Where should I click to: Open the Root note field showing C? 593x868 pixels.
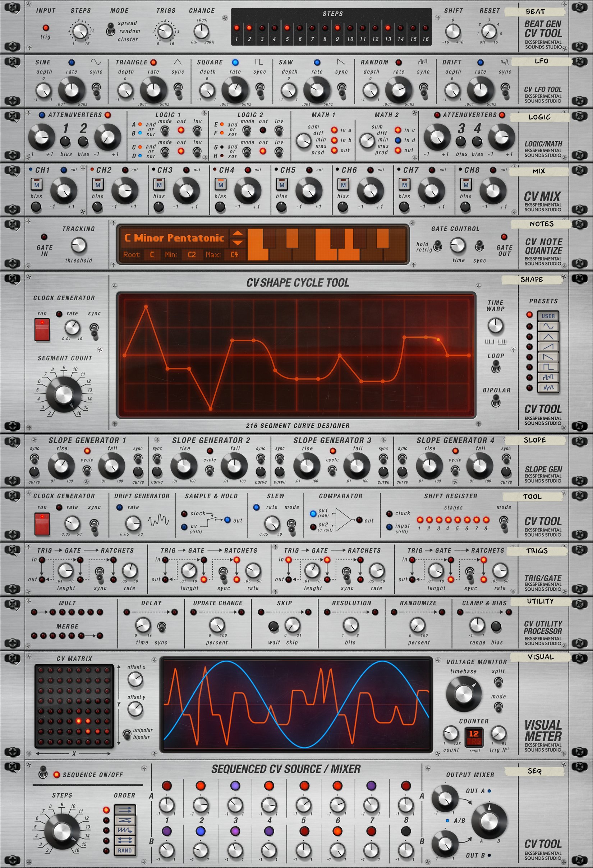coord(152,255)
